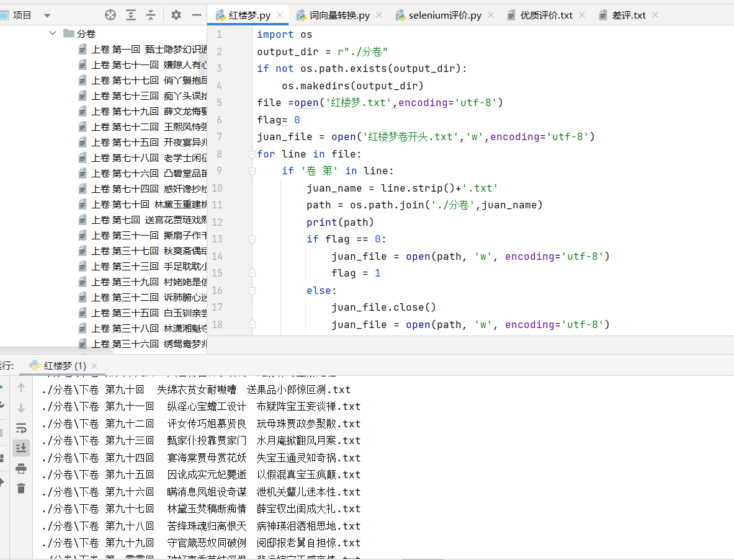This screenshot has width=734, height=560.
Task: Open the project panel settings gear
Action: click(x=176, y=15)
